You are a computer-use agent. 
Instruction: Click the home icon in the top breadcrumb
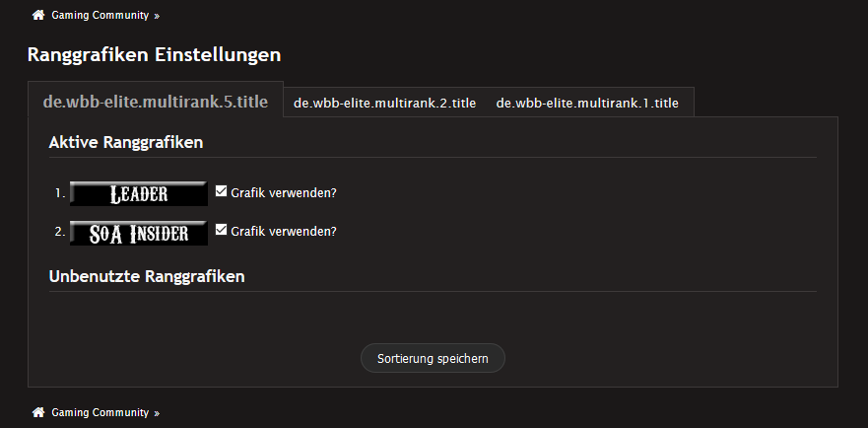click(x=38, y=16)
